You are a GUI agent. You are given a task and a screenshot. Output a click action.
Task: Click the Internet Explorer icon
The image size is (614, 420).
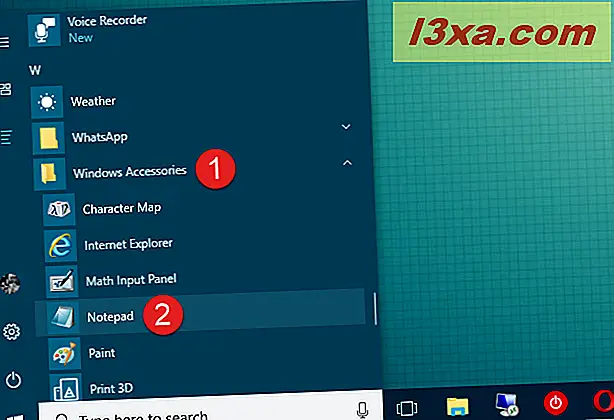(x=60, y=245)
